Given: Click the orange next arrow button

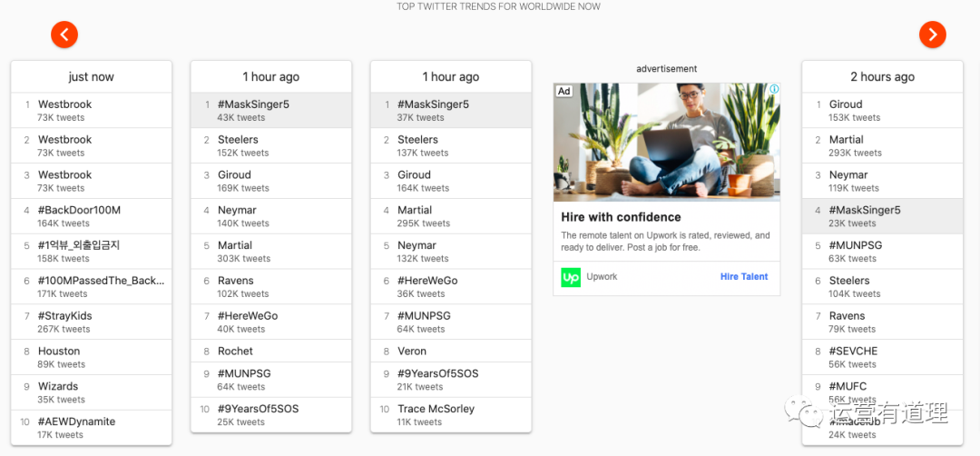Looking at the screenshot, I should tap(932, 35).
